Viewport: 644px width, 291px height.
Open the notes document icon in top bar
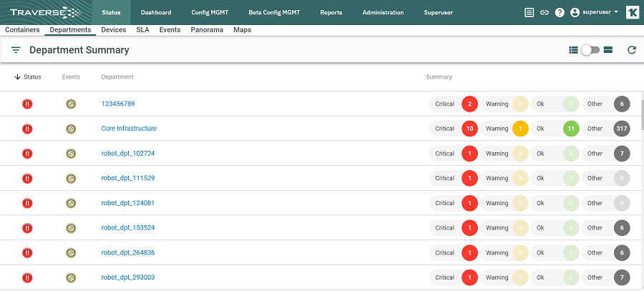[530, 12]
